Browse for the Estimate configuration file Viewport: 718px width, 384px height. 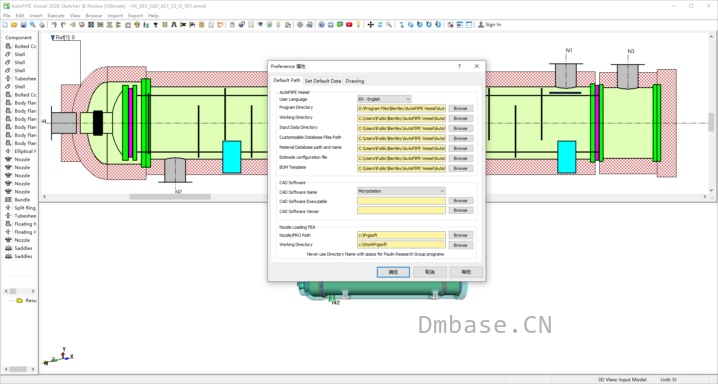tap(460, 158)
